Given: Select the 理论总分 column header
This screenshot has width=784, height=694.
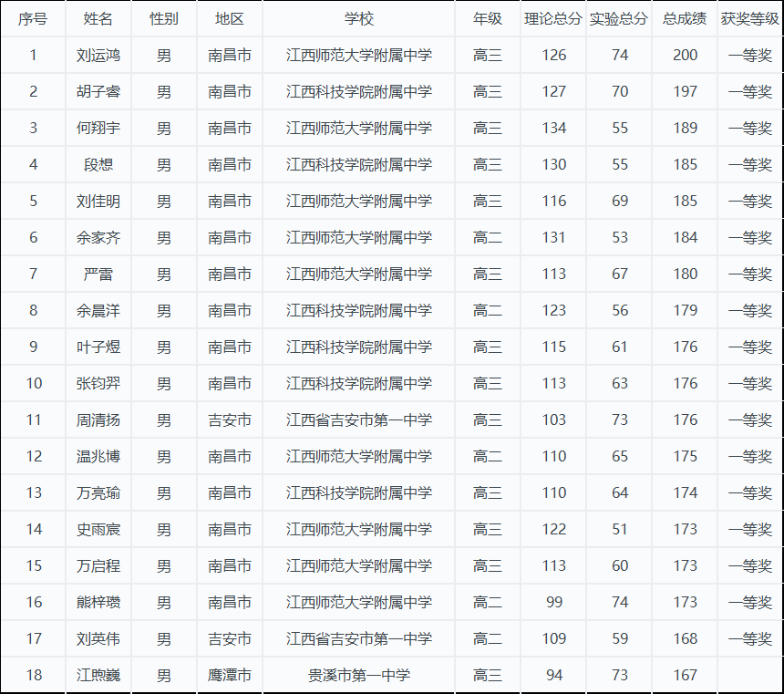Looking at the screenshot, I should (x=553, y=19).
